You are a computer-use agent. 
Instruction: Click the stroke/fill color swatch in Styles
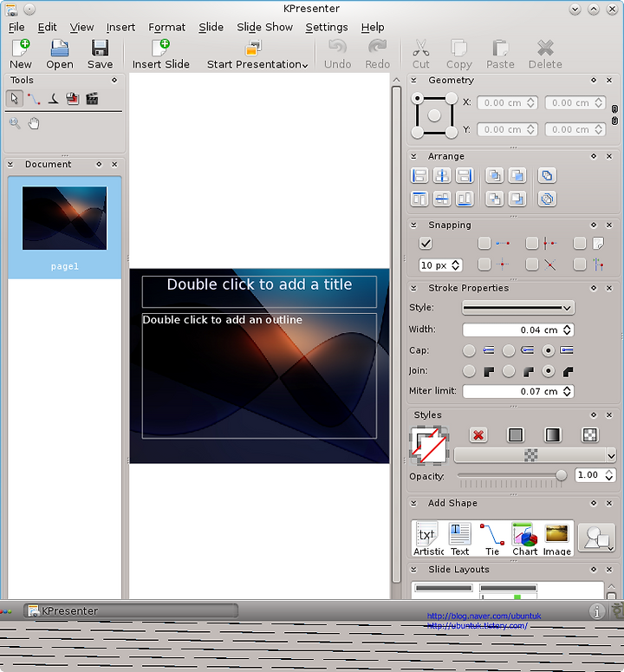tap(429, 446)
